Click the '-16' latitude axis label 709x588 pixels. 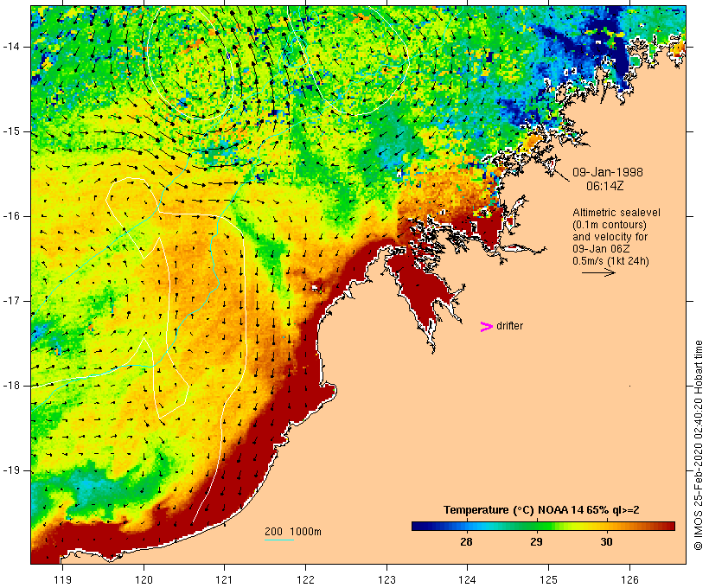pos(10,216)
